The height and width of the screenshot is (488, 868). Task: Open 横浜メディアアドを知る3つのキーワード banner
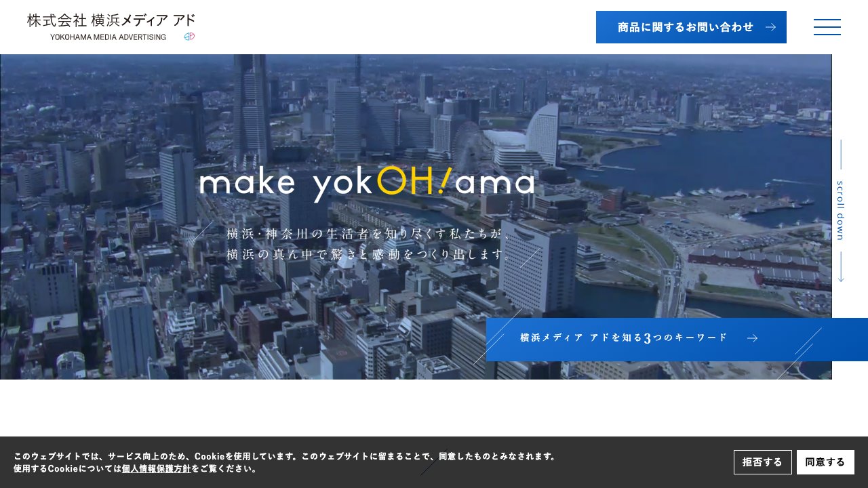point(677,339)
